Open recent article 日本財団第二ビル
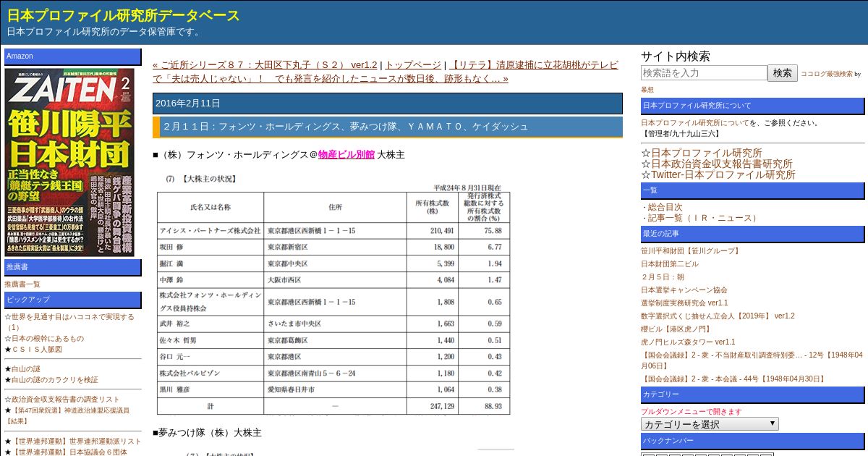 click(x=670, y=264)
